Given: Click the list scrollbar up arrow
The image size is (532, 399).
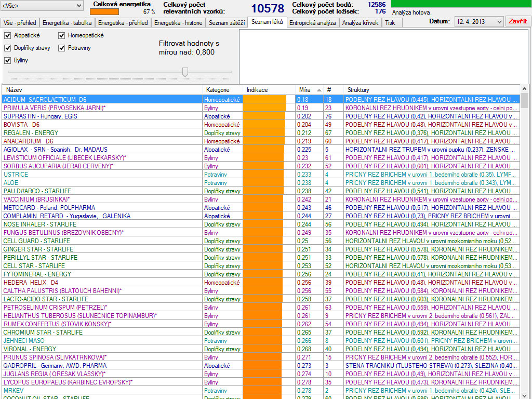Looking at the screenshot, I should pos(525,89).
